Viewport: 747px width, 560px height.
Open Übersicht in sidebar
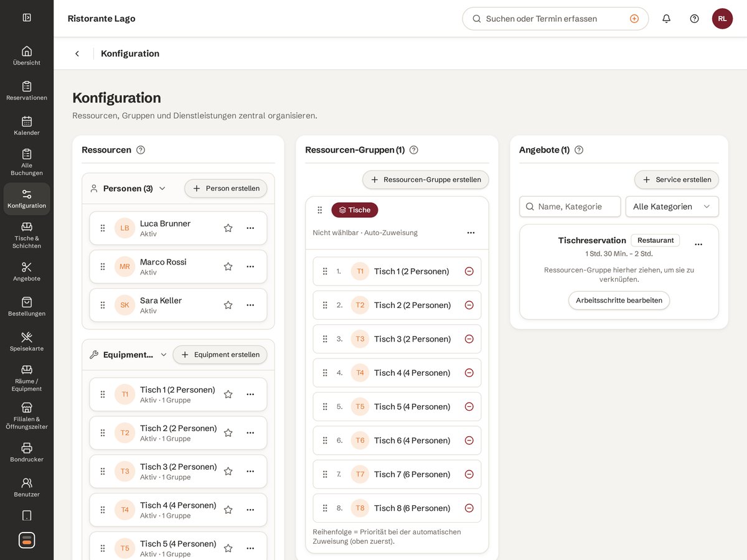coord(27,55)
